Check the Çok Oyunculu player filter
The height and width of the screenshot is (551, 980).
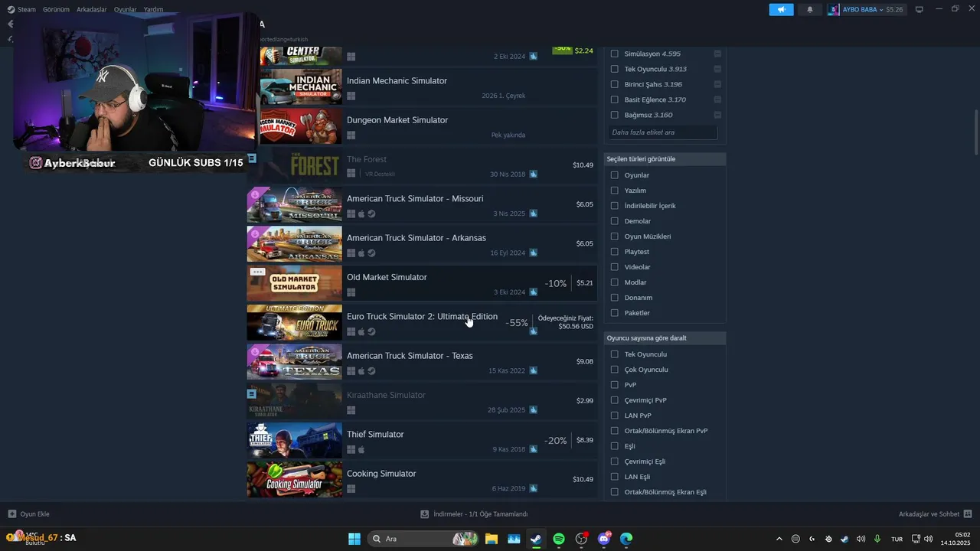pyautogui.click(x=614, y=370)
